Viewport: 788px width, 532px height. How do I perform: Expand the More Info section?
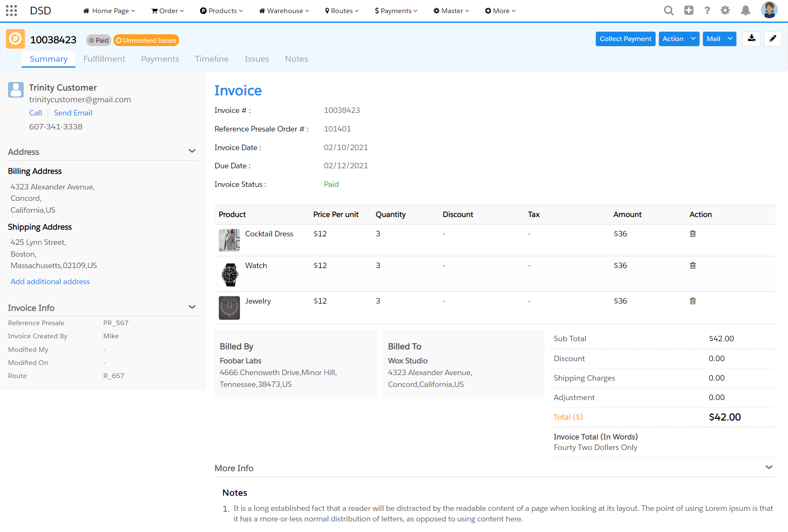769,467
